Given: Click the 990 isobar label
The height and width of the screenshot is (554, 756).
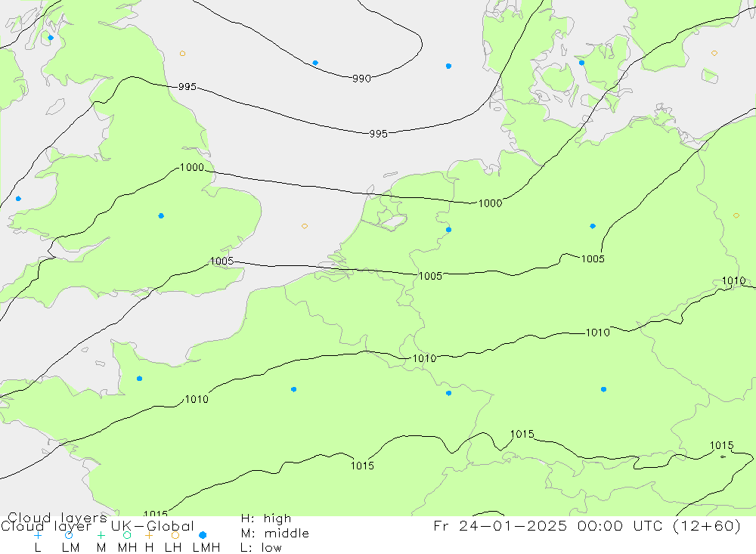Looking at the screenshot, I should [x=361, y=79].
